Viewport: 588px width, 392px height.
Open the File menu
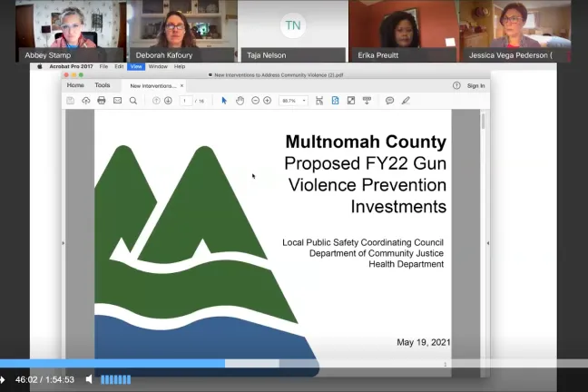[x=103, y=66]
